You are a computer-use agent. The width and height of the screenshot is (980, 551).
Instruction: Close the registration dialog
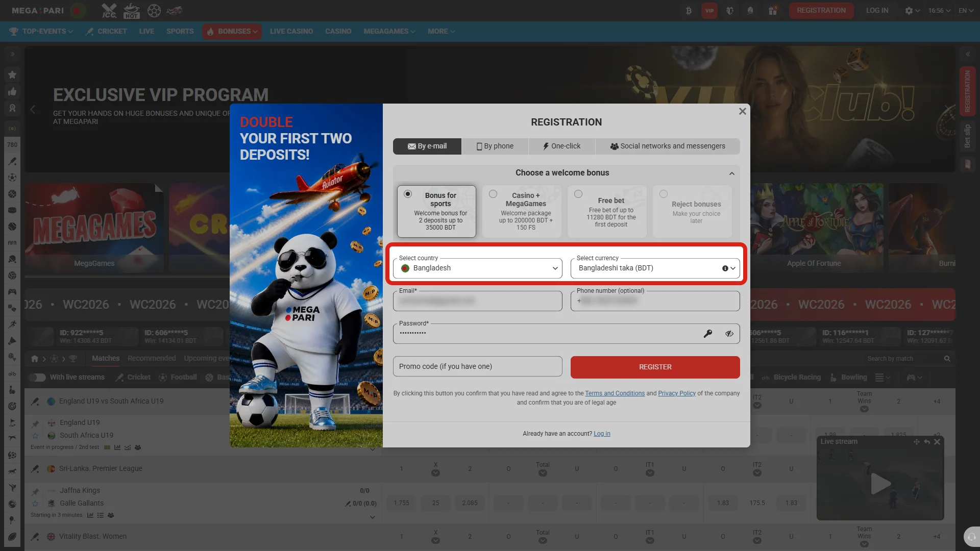(743, 111)
